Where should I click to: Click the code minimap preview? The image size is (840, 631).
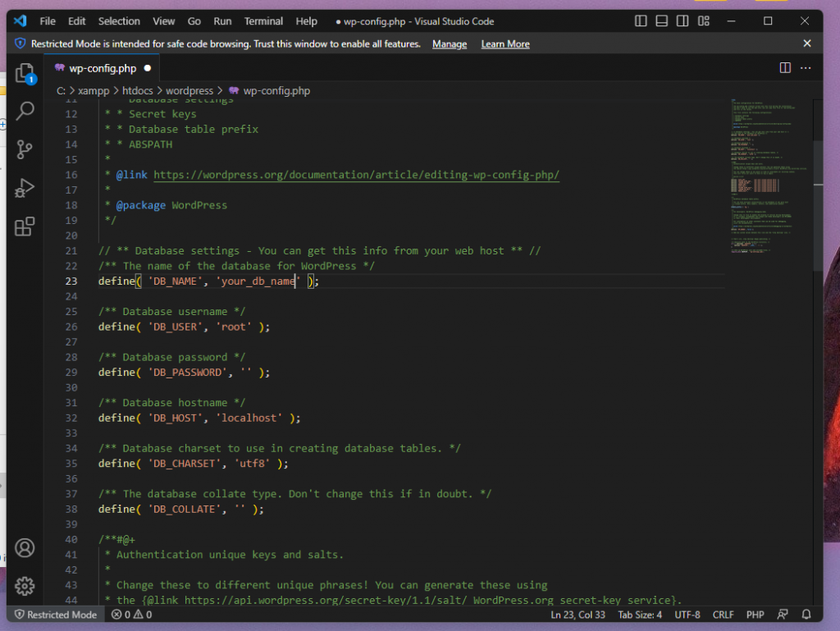[769, 176]
